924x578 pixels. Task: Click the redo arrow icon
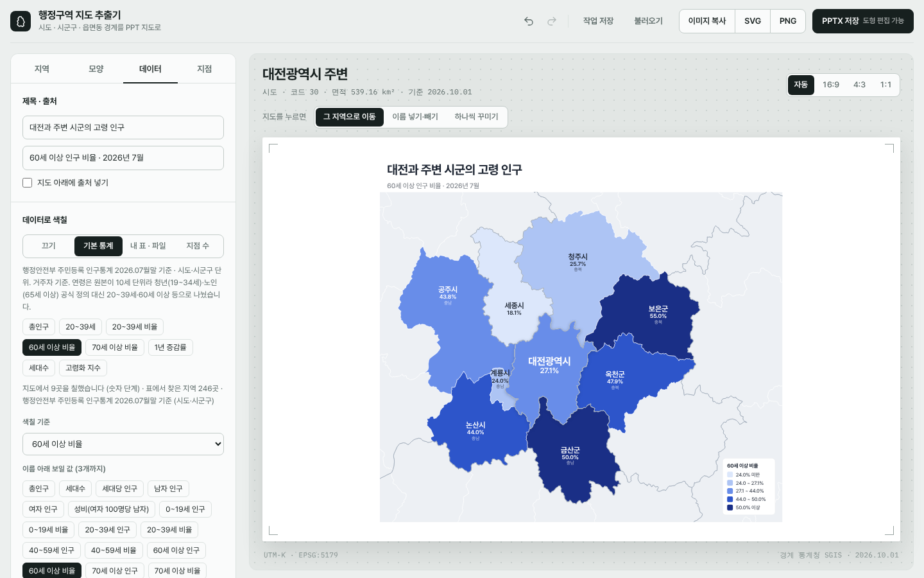pyautogui.click(x=552, y=21)
